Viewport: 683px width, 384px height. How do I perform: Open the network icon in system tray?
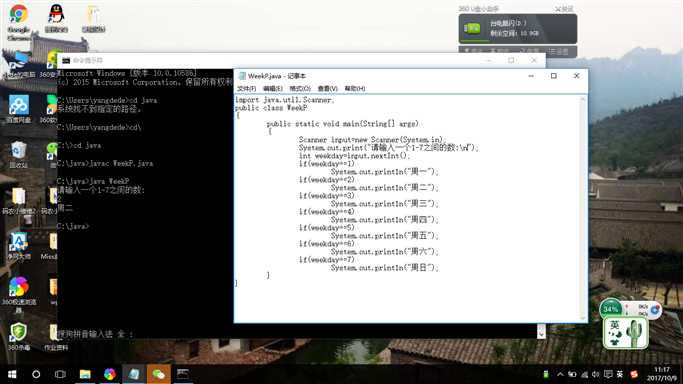584,374
